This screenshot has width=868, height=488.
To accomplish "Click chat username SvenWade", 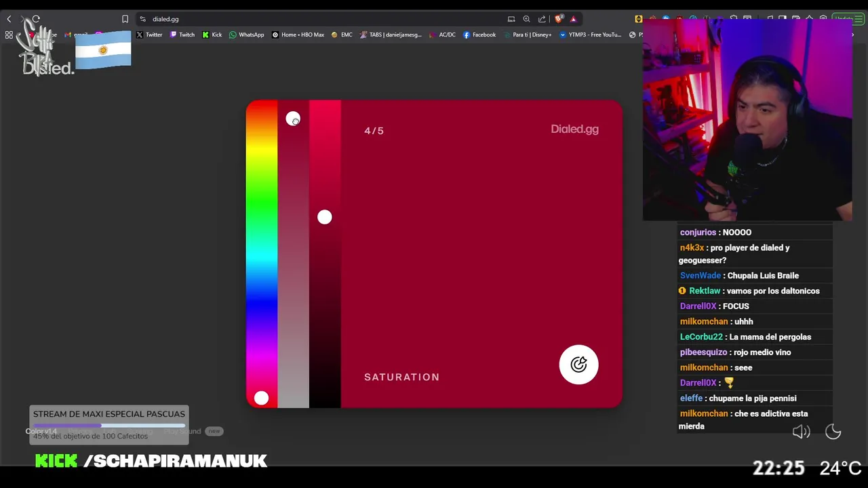I will pos(700,276).
